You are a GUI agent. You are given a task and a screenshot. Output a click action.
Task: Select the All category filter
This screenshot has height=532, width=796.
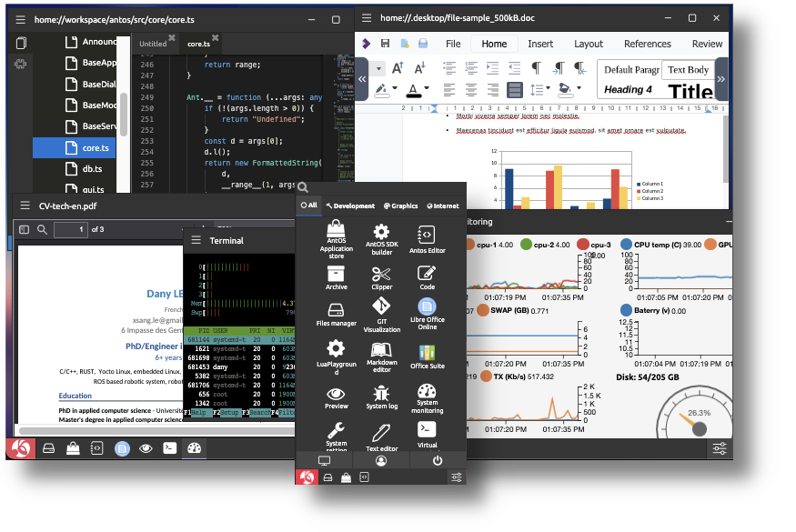pyautogui.click(x=309, y=206)
